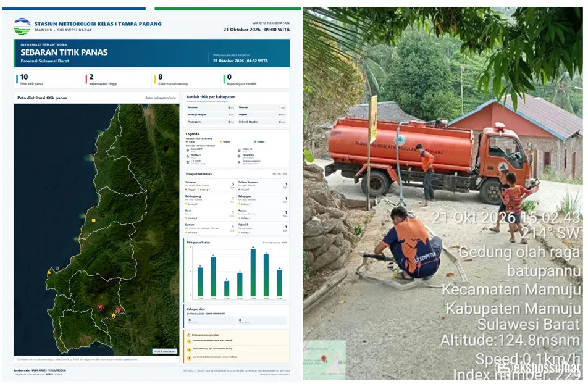Select the yellow square hotspot marker on map
The image size is (588, 384).
(94, 220)
